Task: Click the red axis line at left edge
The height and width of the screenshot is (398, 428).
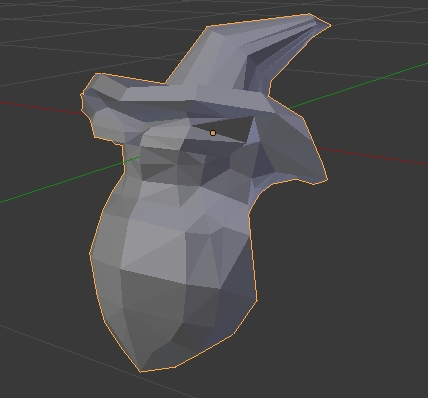Action: click(x=40, y=108)
